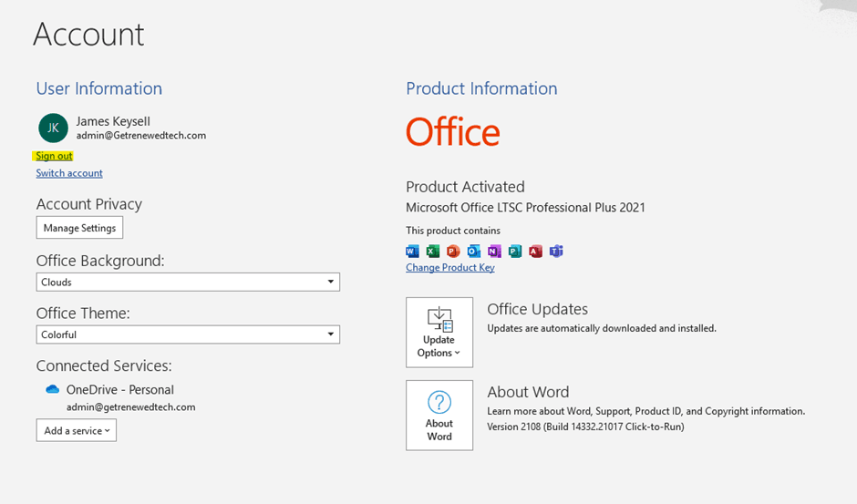This screenshot has height=504, width=857.
Task: Click the OneDrive - Personal connected service
Action: click(x=119, y=389)
